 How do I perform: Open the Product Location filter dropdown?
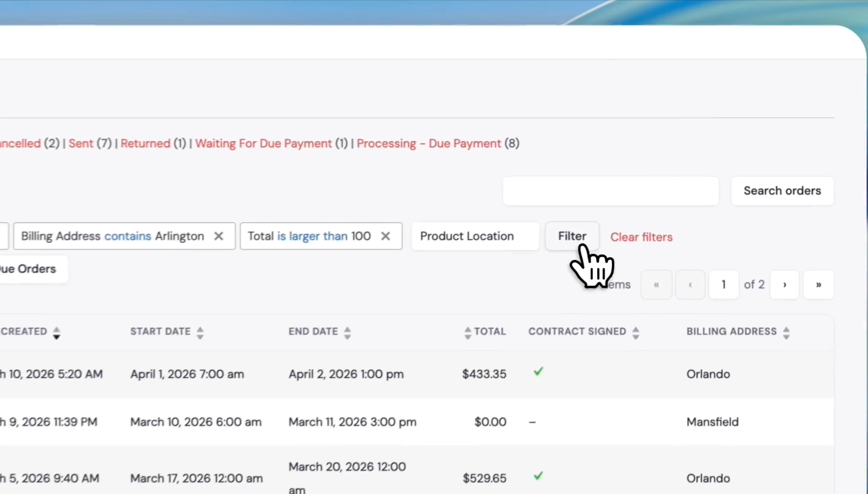[475, 236]
